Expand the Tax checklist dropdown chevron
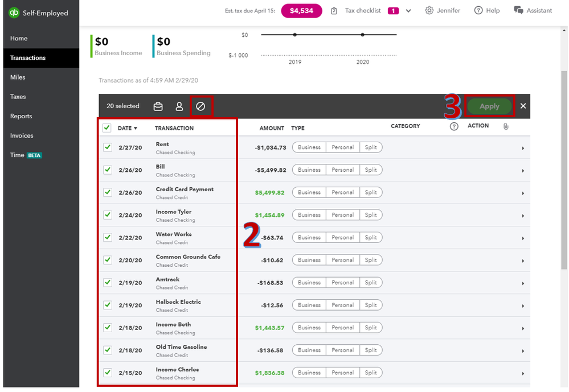The width and height of the screenshot is (569, 392). (x=408, y=11)
